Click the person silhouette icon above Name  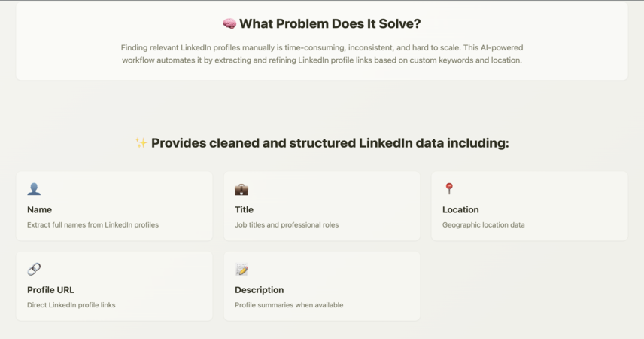click(34, 189)
